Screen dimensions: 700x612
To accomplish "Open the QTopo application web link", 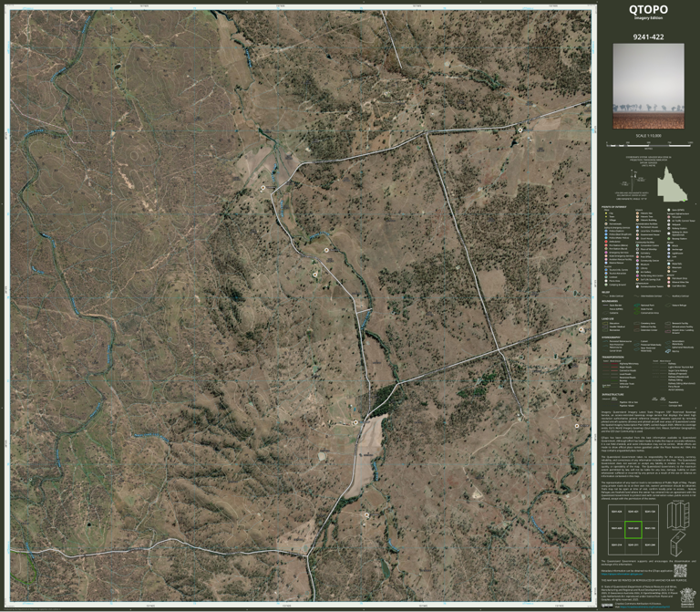I will pyautogui.click(x=622, y=574).
